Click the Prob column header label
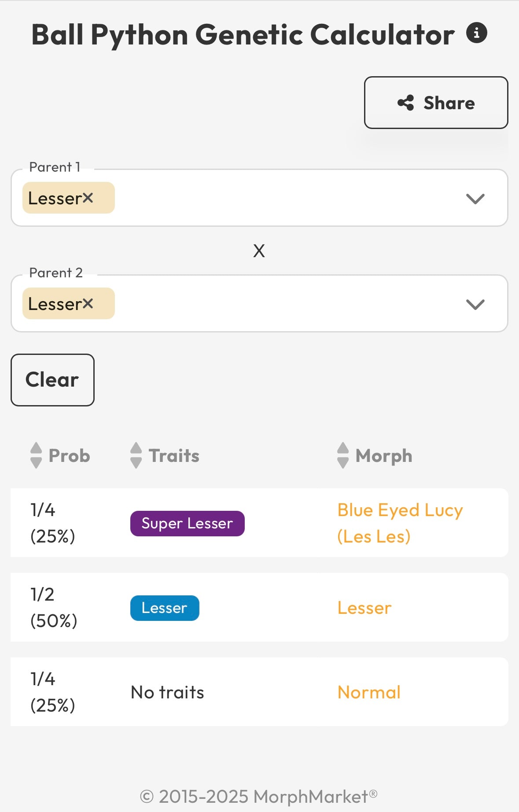519x812 pixels. coord(70,456)
